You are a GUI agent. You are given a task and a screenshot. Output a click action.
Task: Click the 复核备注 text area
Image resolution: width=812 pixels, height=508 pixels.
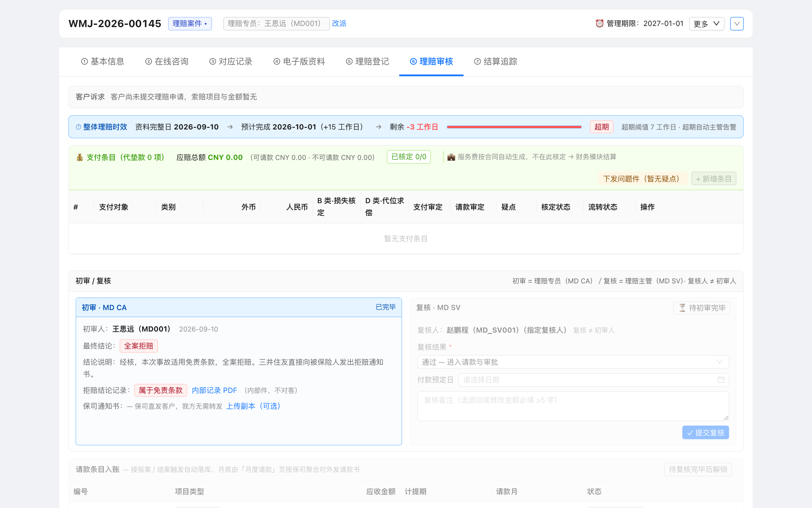(x=573, y=406)
